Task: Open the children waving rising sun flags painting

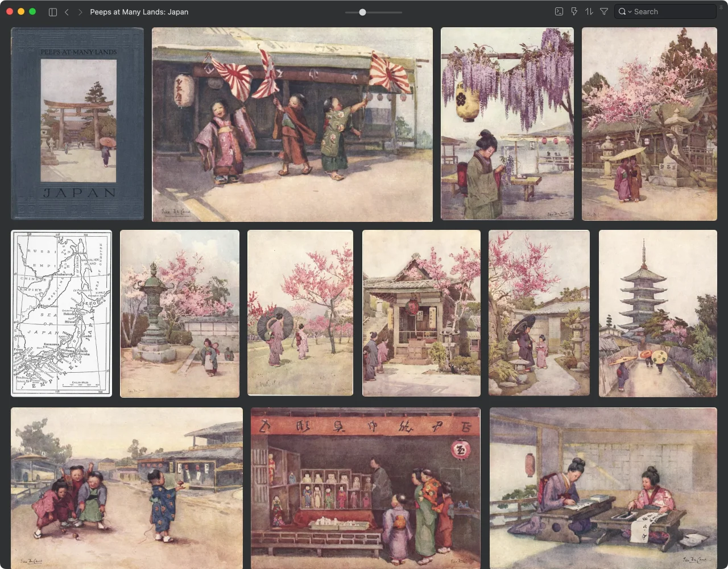Action: tap(292, 125)
